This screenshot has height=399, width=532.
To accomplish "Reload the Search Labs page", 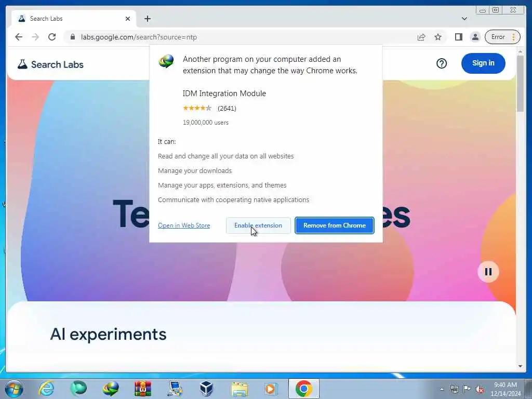I will pyautogui.click(x=52, y=37).
